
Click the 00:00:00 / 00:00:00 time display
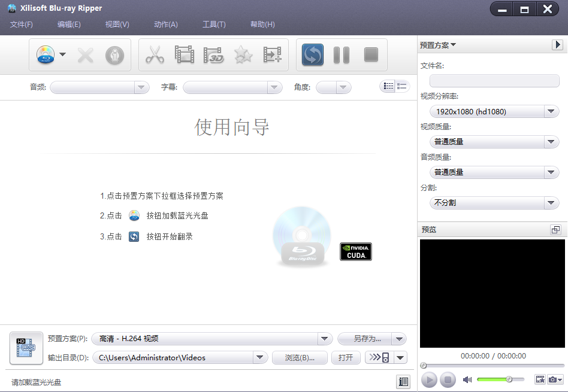(493, 356)
